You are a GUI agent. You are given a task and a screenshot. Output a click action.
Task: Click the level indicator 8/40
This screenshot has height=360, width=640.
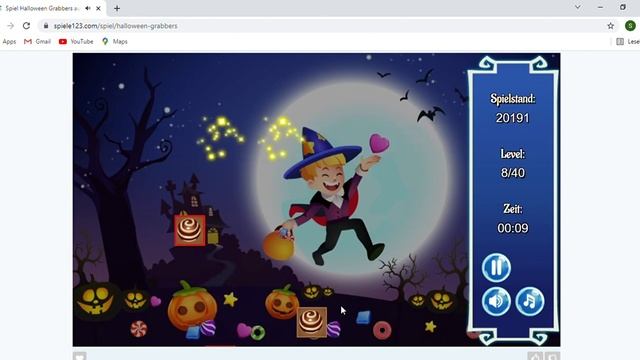pos(513,173)
